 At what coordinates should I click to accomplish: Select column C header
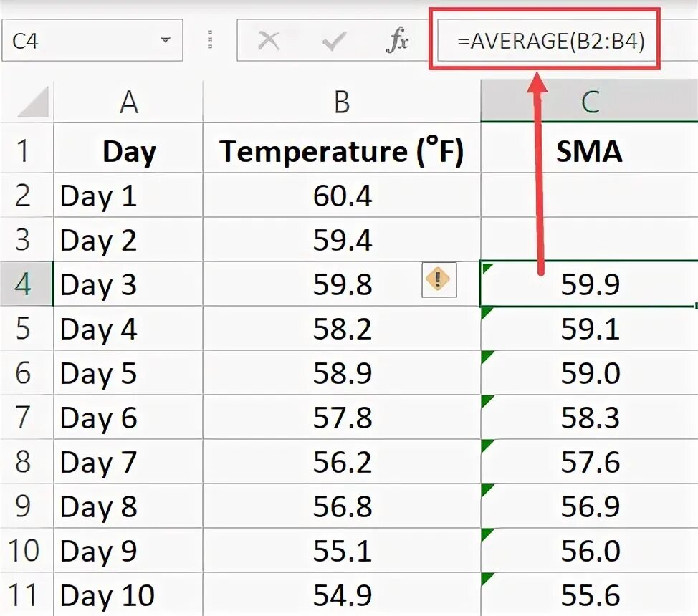pos(589,103)
